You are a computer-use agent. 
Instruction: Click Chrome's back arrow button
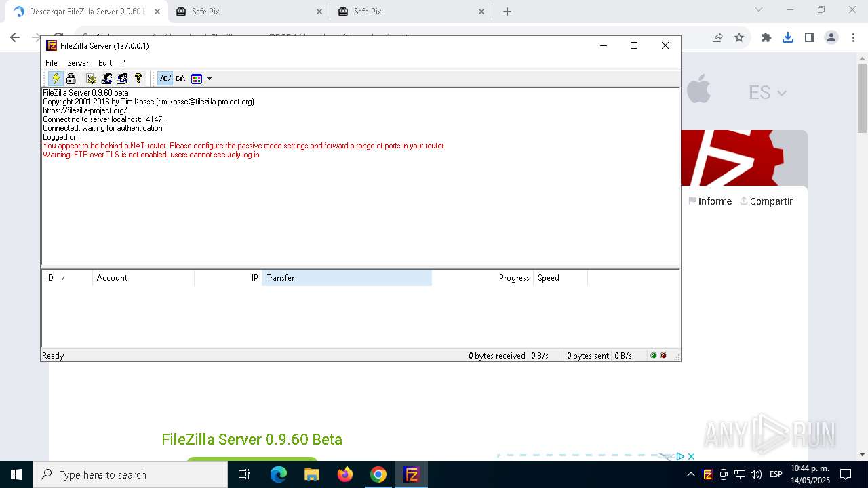click(15, 37)
